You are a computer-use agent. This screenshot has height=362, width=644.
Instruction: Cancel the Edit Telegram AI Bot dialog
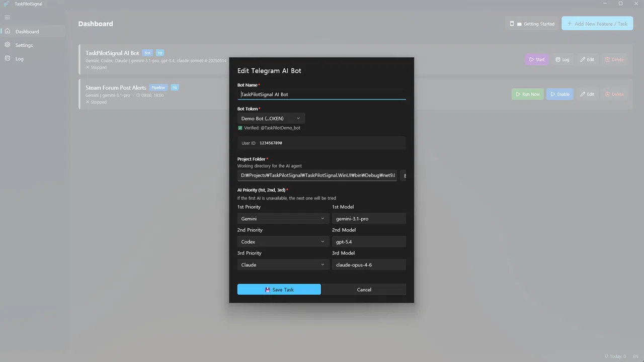(364, 290)
